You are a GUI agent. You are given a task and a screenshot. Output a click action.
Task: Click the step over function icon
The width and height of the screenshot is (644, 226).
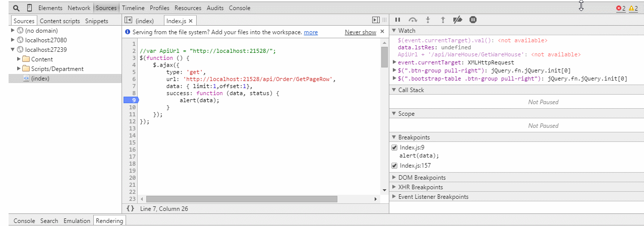[x=413, y=20]
